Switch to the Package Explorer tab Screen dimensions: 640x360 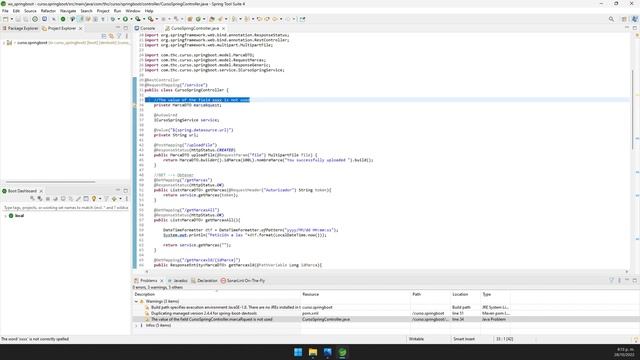click(20, 28)
